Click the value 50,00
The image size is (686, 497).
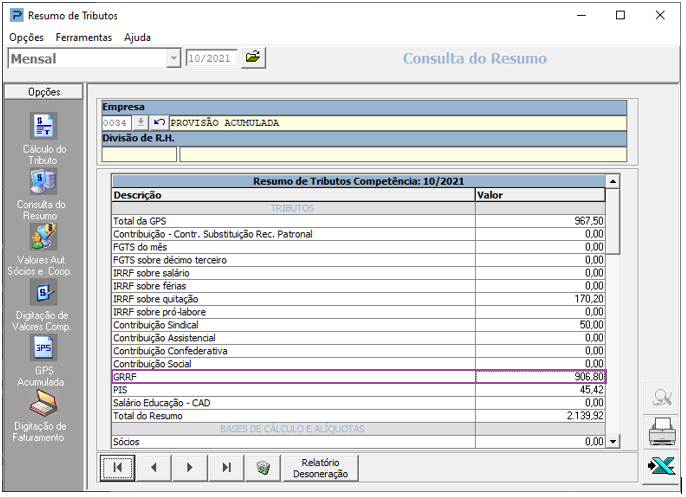pyautogui.click(x=592, y=325)
